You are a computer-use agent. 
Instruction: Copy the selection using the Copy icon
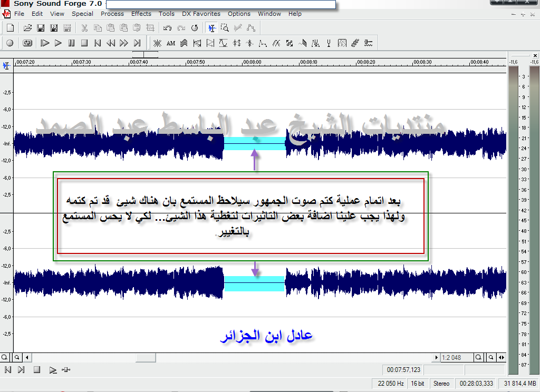tap(98, 28)
